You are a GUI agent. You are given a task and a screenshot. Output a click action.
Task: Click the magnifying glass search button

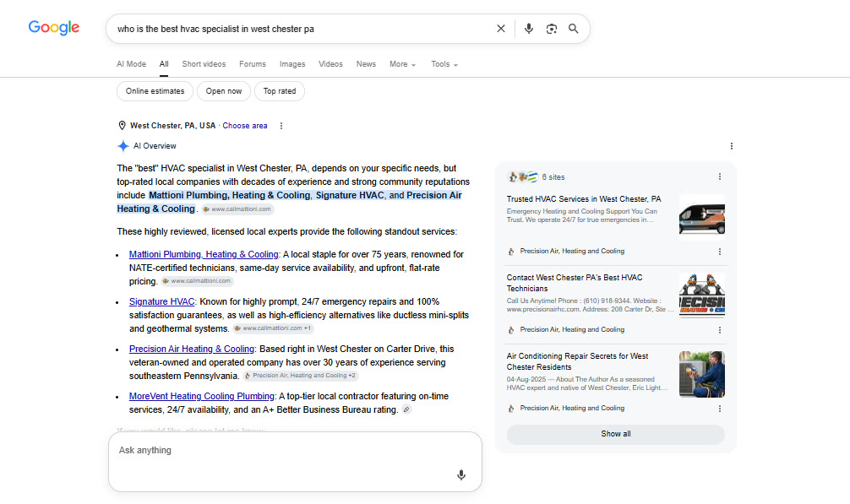573,29
